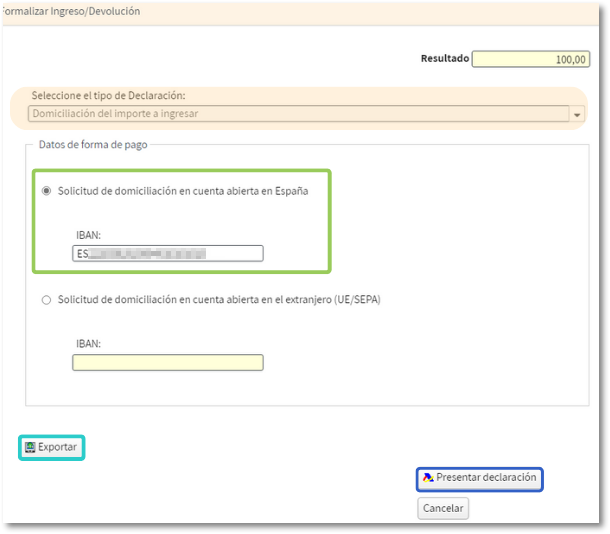Click the 'Formalizar Ingreso/Devolución' window title
This screenshot has width=610, height=534.
[72, 12]
